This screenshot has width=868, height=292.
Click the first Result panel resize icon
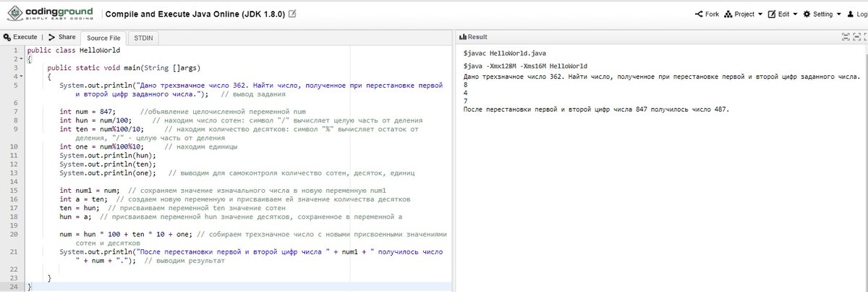(846, 36)
